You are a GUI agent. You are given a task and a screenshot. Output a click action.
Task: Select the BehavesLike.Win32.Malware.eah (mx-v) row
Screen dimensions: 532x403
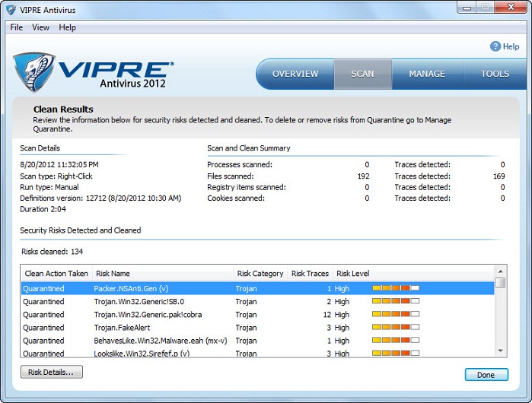(257, 341)
